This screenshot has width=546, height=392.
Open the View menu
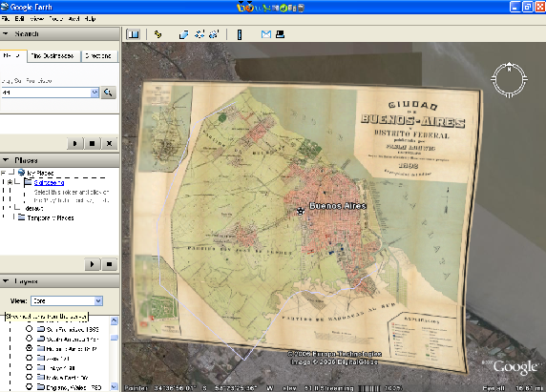click(37, 19)
